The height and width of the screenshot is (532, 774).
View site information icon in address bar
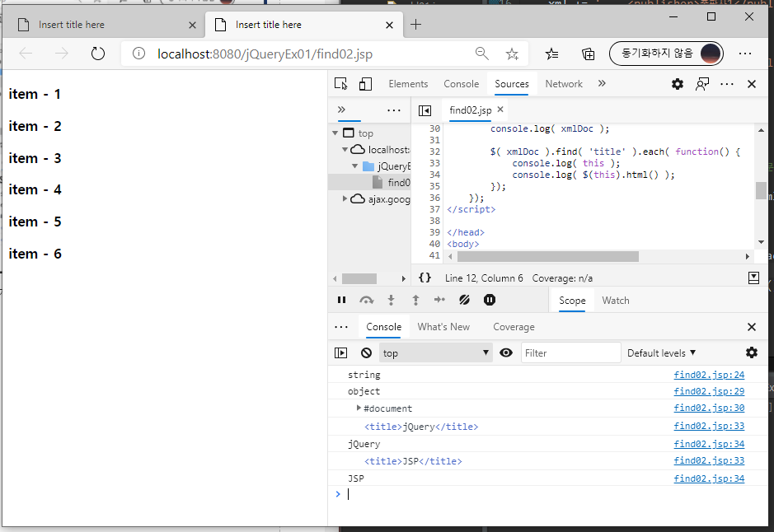[138, 54]
